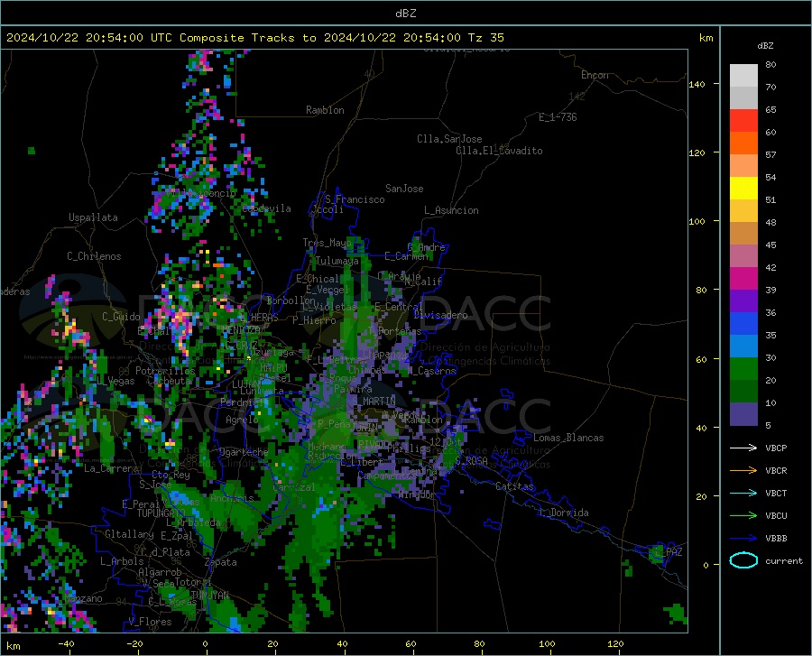Click the 'Carrizal' map label
This screenshot has width=812, height=656.
coord(293,487)
